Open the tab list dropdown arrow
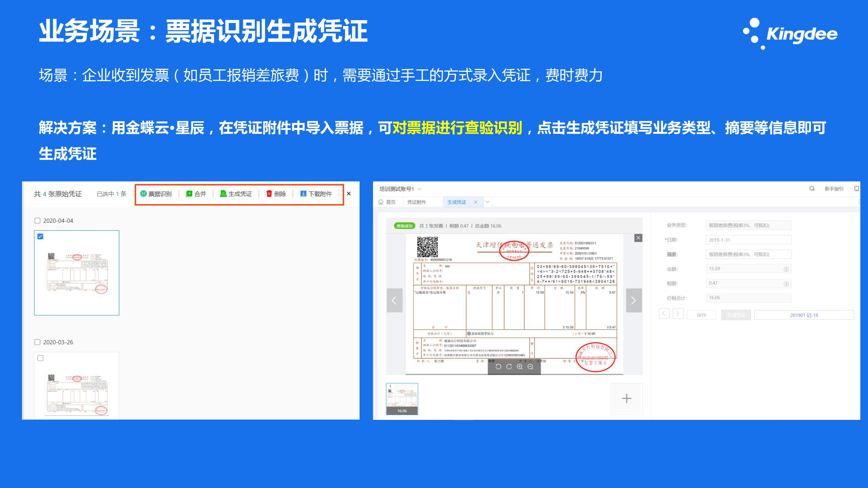Image resolution: width=868 pixels, height=488 pixels. (x=487, y=202)
